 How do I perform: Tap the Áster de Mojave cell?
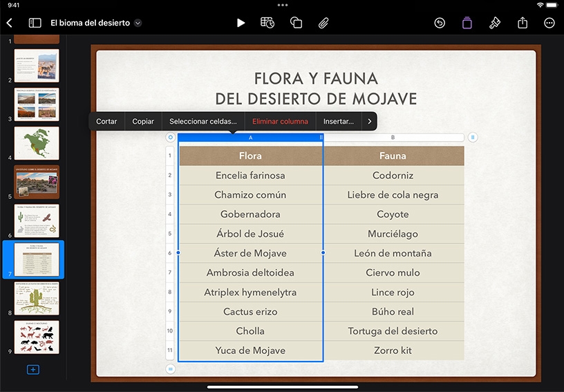(x=251, y=253)
